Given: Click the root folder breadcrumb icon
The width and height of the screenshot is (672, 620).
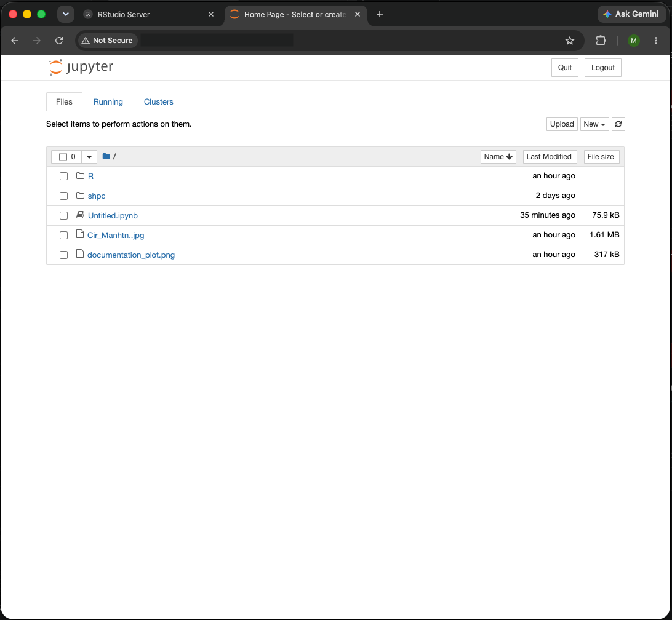Looking at the screenshot, I should point(106,156).
